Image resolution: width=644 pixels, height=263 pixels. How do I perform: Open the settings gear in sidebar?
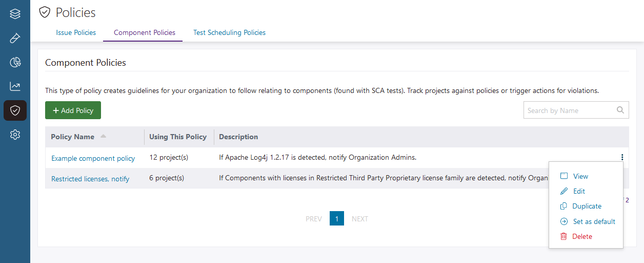click(15, 135)
